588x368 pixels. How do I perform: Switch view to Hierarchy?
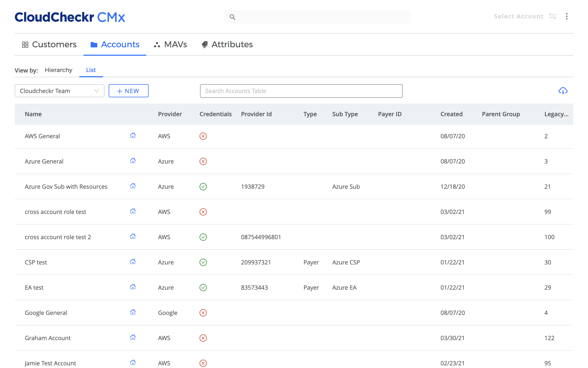click(x=59, y=70)
